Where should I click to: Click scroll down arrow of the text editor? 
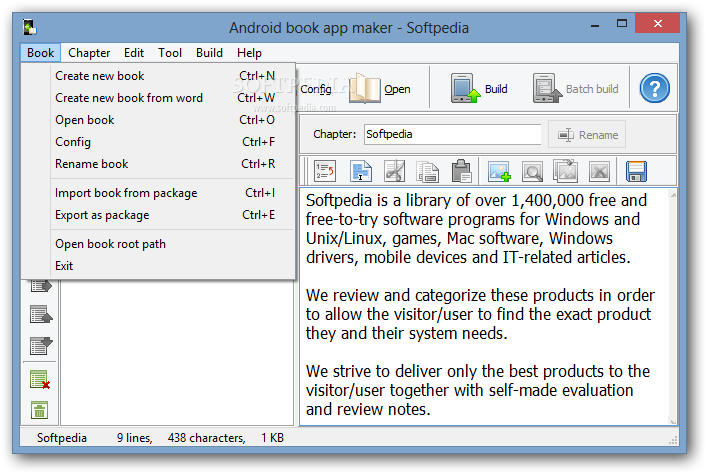(673, 420)
